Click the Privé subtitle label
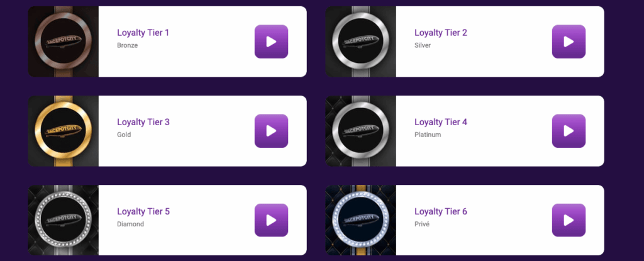The image size is (644, 261). [422, 225]
